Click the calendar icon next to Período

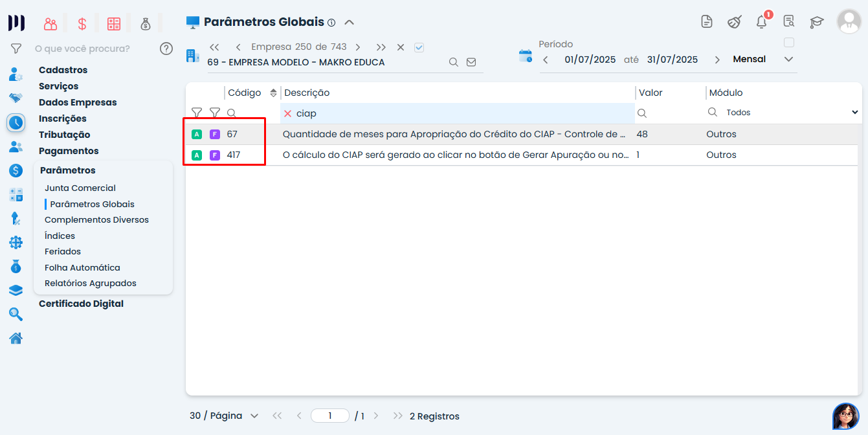coord(525,56)
